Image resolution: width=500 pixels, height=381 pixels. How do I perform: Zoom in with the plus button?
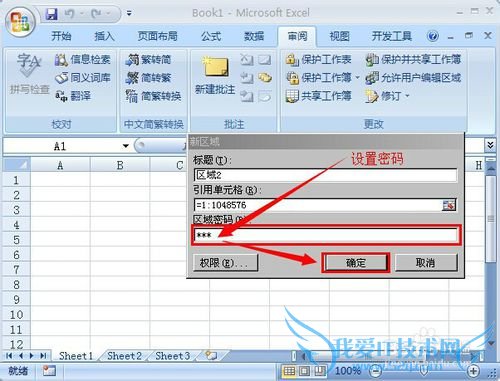pos(473,370)
